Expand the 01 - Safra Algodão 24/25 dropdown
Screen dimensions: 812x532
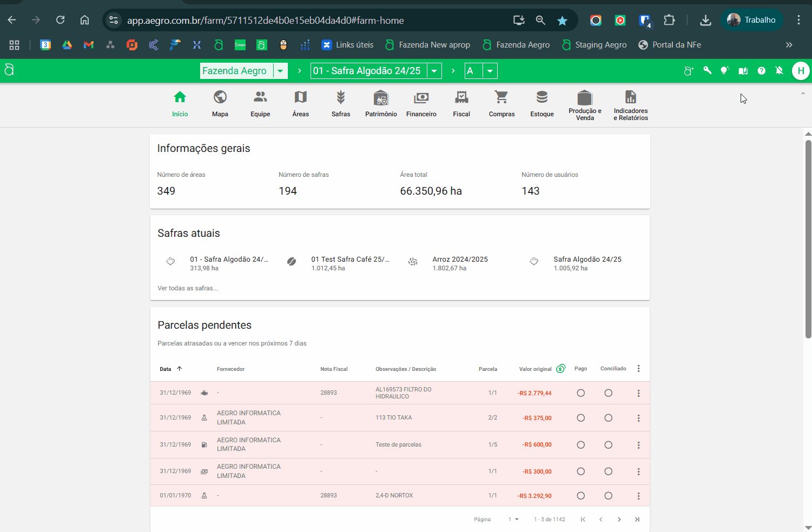(434, 71)
